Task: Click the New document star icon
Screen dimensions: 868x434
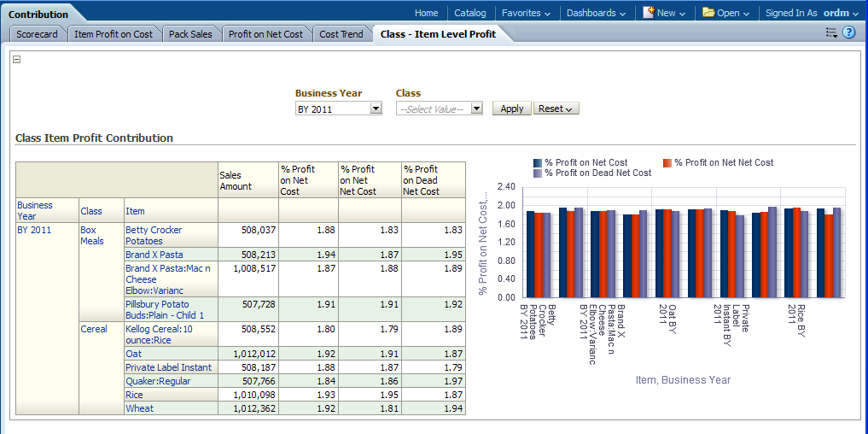Action: click(x=649, y=12)
